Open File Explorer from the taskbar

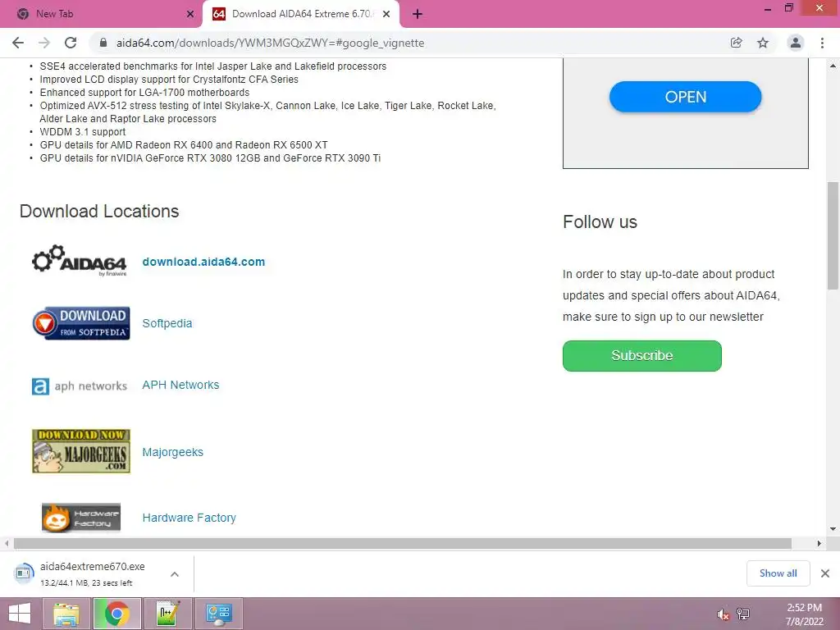66,614
